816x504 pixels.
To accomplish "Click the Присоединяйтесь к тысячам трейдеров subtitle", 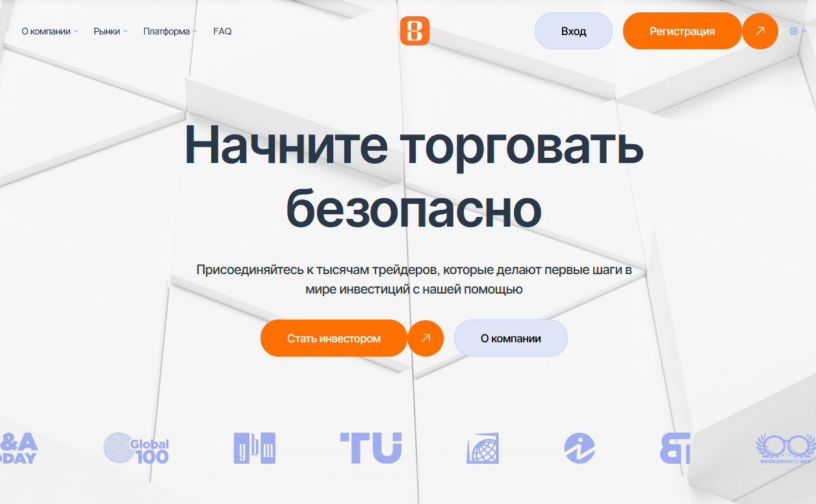I will coord(414,279).
